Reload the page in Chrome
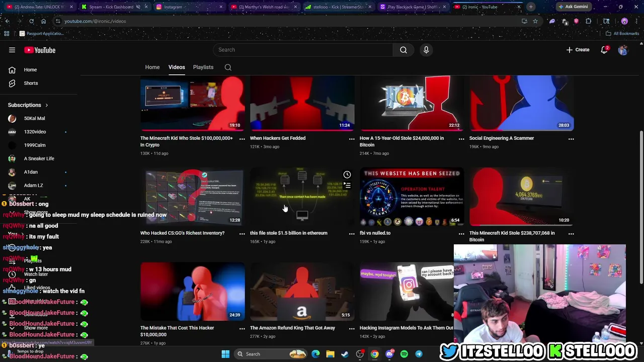Viewport: 644px width, 362px height. (x=31, y=21)
